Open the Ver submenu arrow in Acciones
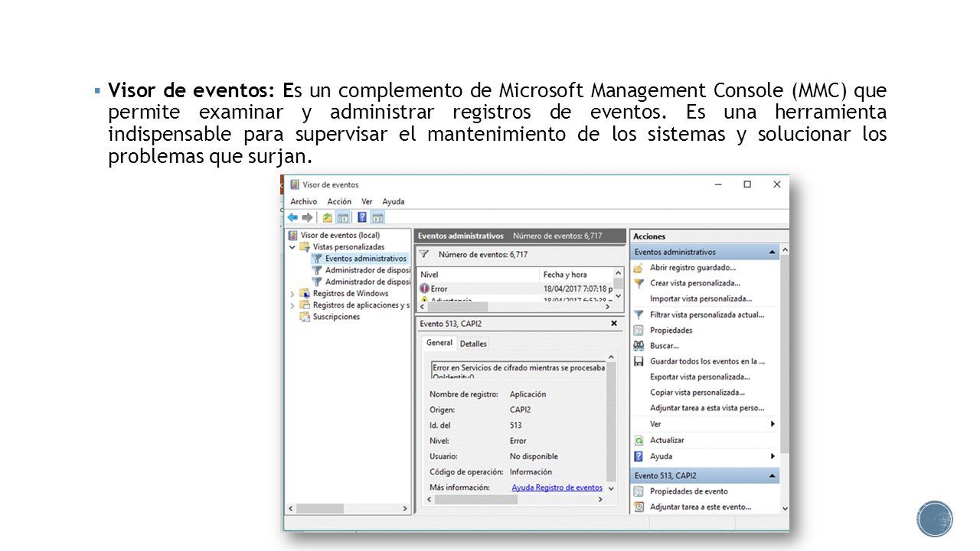Viewport: 980px width, 551px height. click(773, 424)
